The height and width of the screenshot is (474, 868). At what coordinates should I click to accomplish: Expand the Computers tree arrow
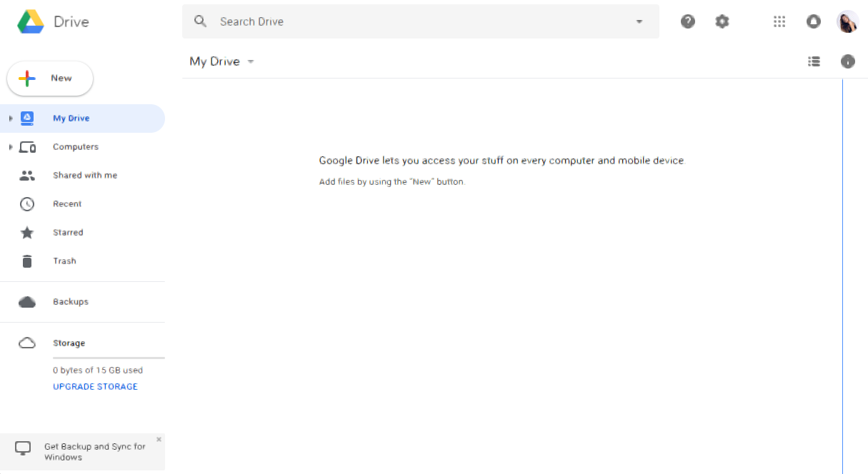[11, 147]
